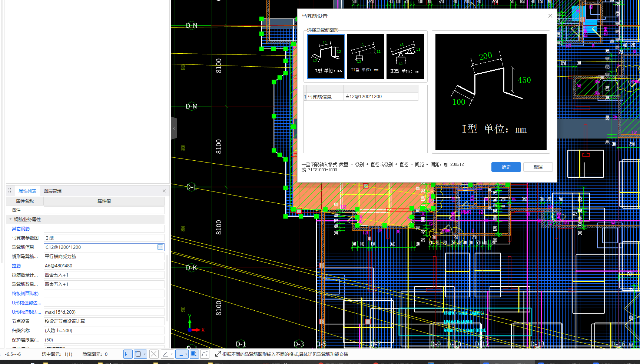Click the 属性值 column header
This screenshot has height=364, width=640.
(104, 201)
